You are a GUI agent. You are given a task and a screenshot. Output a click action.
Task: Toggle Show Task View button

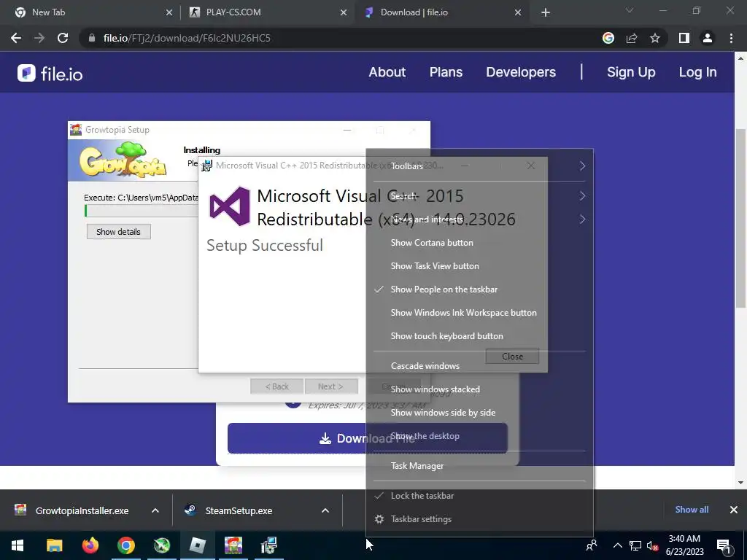click(x=435, y=265)
